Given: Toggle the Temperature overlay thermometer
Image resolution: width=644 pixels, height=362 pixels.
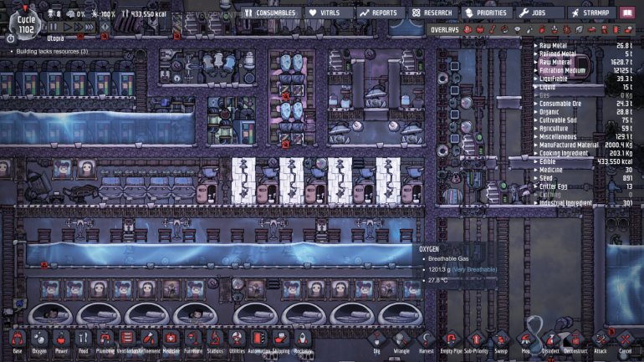Looking at the screenshot, I should (492, 29).
